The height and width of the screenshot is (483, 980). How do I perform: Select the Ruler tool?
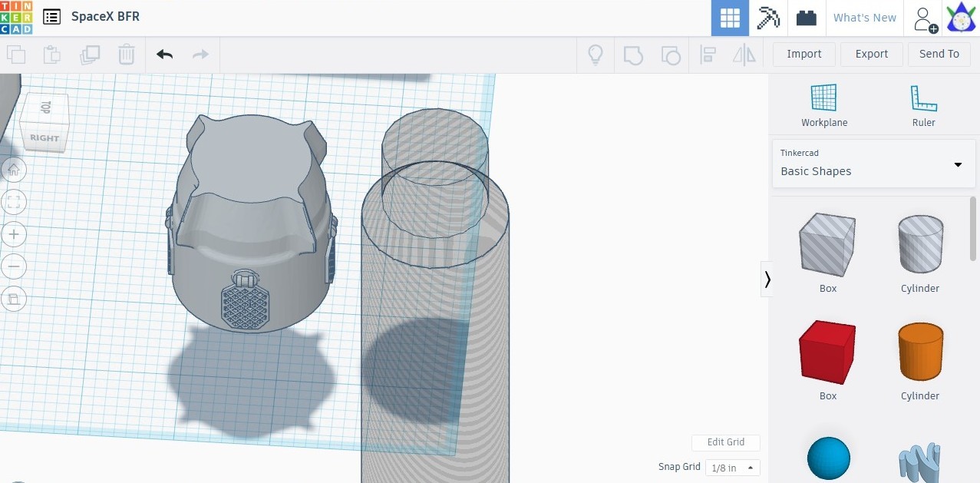click(x=923, y=104)
